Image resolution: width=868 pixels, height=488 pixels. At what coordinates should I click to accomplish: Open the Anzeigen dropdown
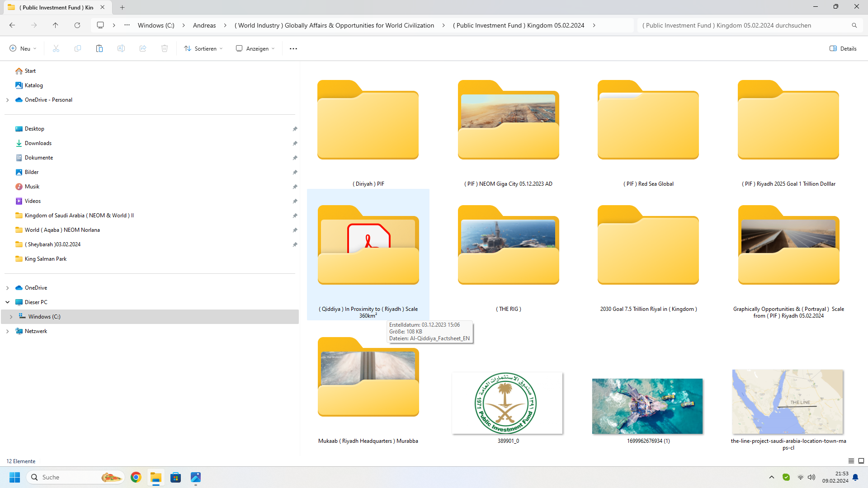point(255,48)
